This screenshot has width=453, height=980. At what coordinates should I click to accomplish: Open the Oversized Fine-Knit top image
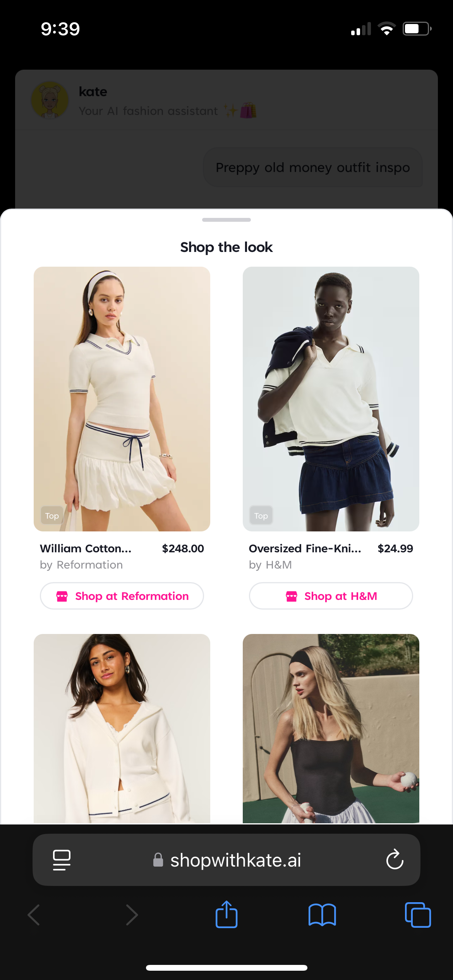click(x=331, y=399)
